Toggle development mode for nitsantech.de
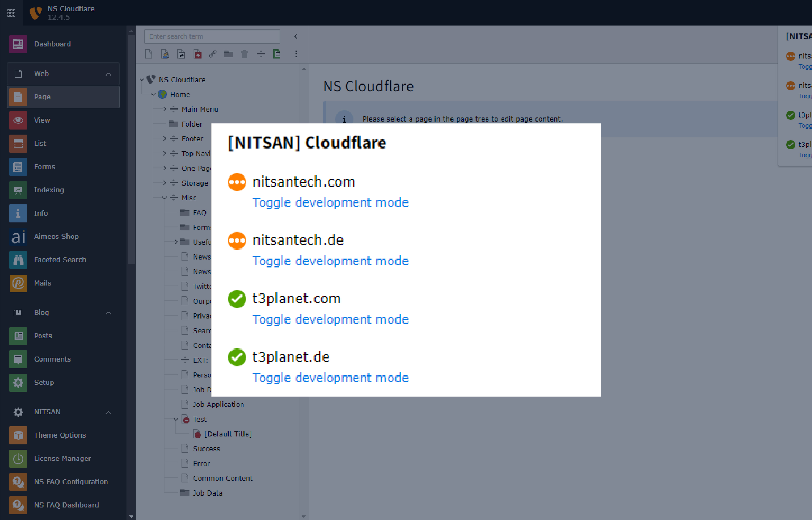This screenshot has width=812, height=520. pyautogui.click(x=330, y=261)
